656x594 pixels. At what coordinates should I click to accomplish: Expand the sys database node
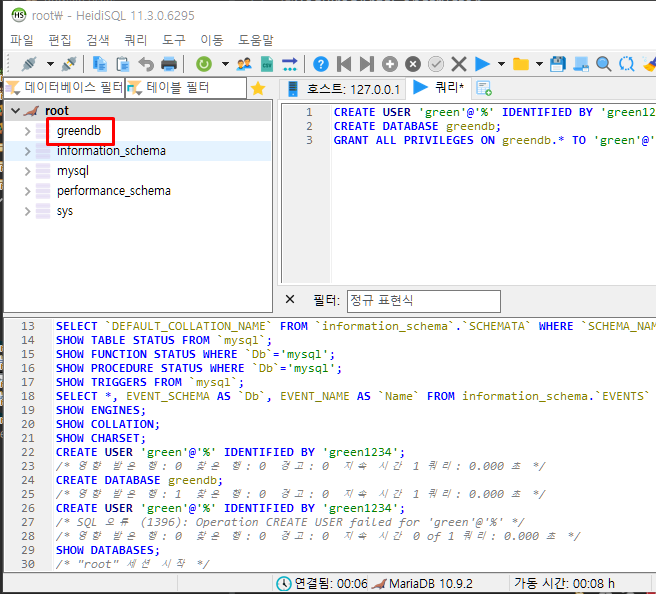coord(27,211)
